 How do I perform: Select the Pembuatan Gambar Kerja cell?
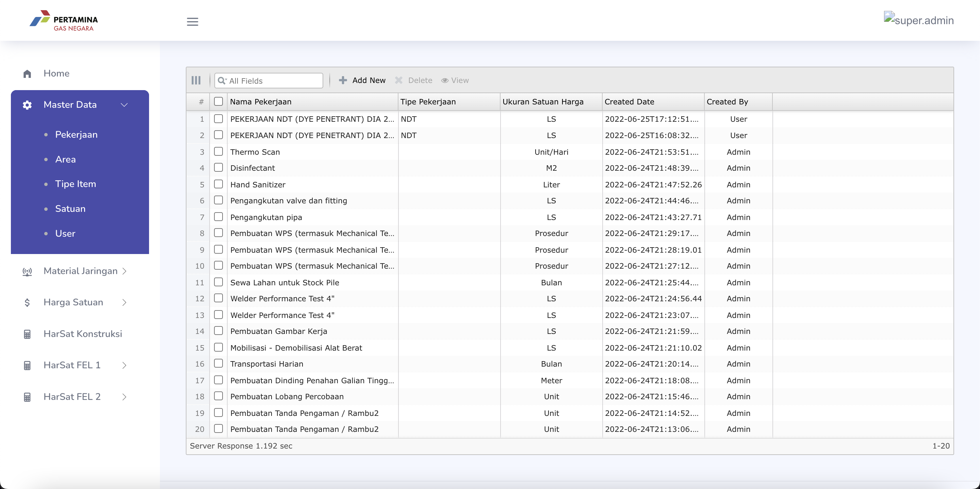(x=312, y=331)
